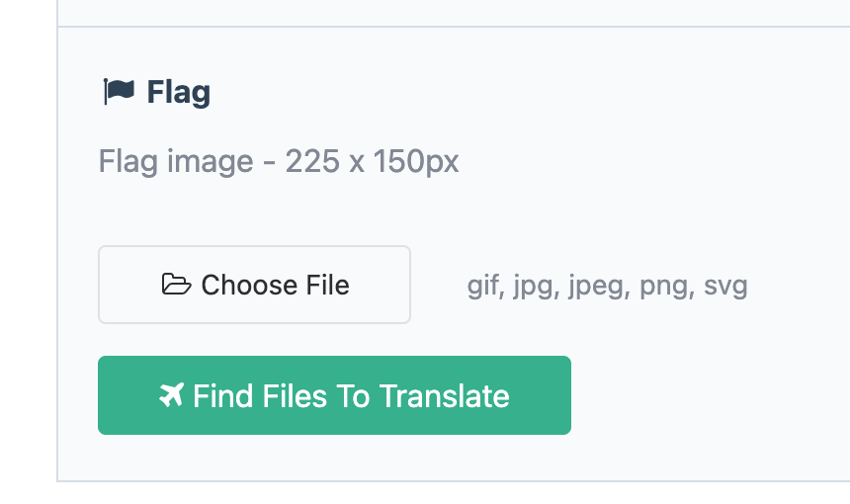
Task: Click the Flag image size description
Action: [279, 162]
